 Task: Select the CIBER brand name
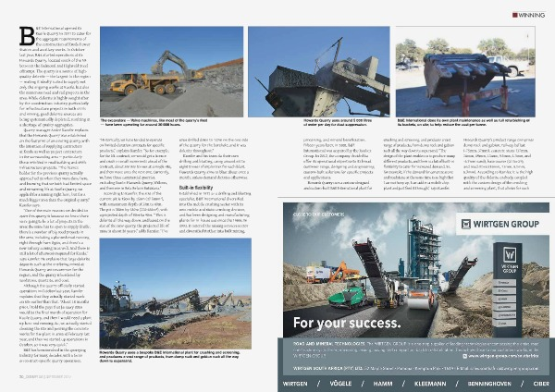tap(541, 384)
